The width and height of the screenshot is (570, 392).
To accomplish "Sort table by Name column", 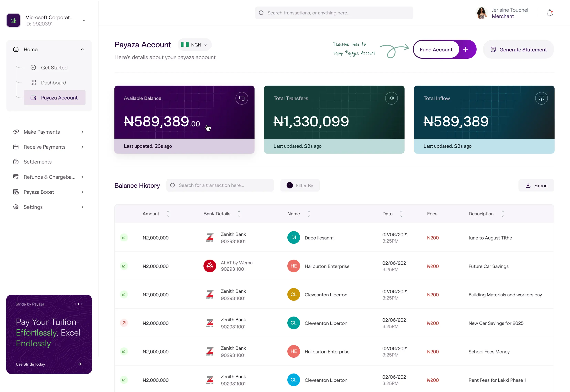I will pos(308,214).
